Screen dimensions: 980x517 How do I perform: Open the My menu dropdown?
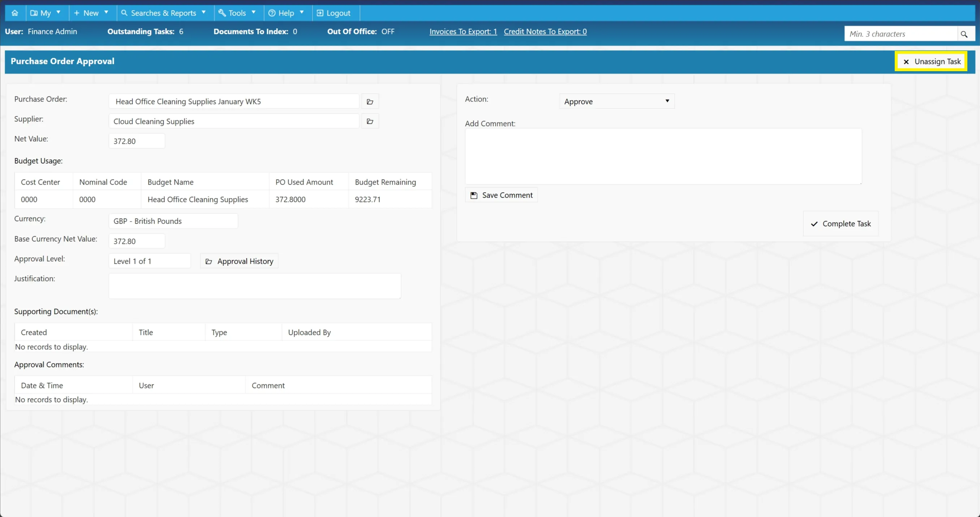tap(46, 13)
